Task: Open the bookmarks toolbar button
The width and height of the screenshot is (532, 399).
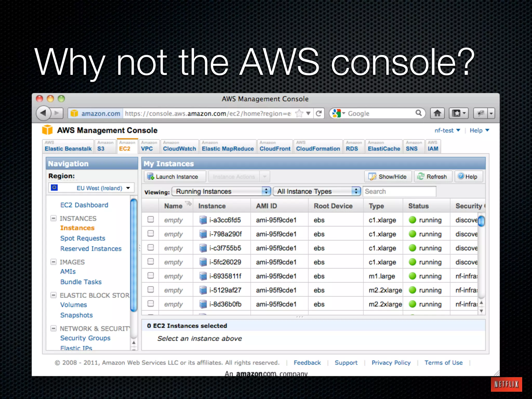Action: pyautogui.click(x=459, y=113)
